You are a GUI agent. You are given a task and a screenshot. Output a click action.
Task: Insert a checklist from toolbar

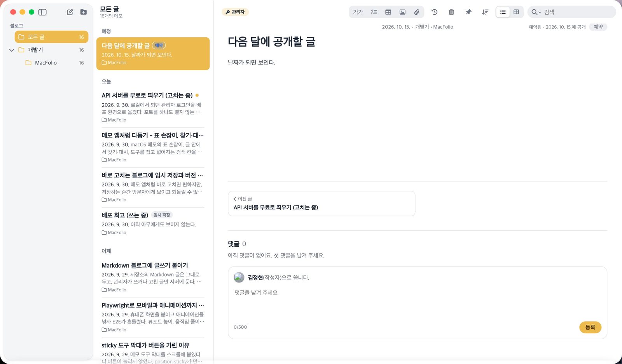[x=374, y=12]
